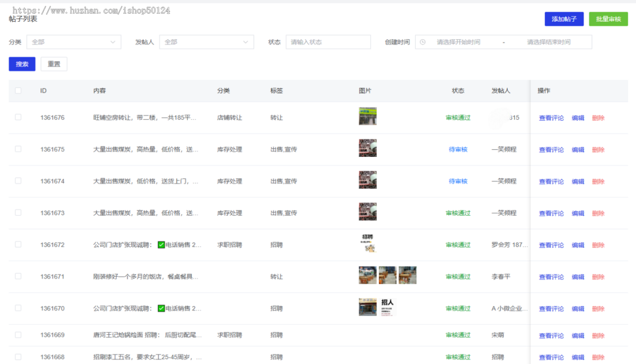Click 删除 for post 1361671
This screenshot has height=364, width=636.
[598, 277]
